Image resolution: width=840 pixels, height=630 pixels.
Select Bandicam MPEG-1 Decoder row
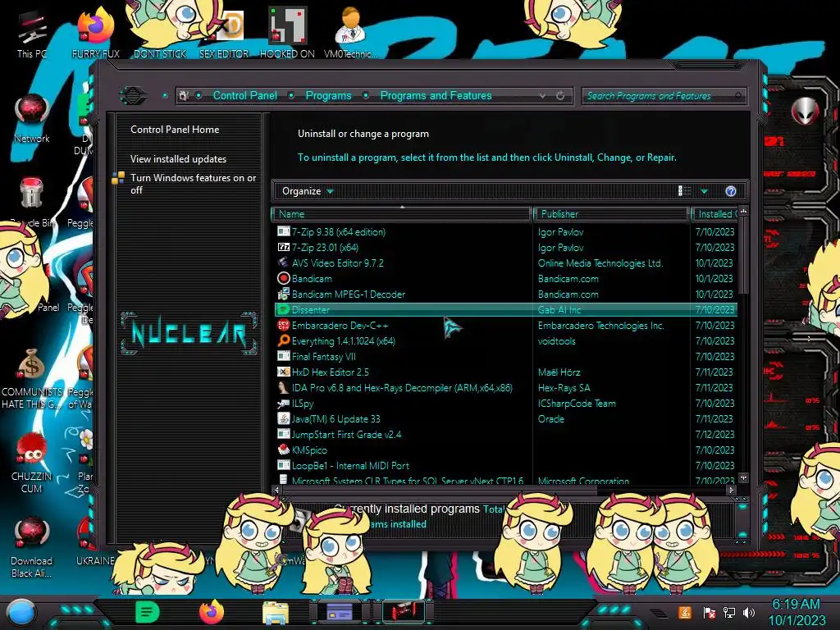point(505,294)
